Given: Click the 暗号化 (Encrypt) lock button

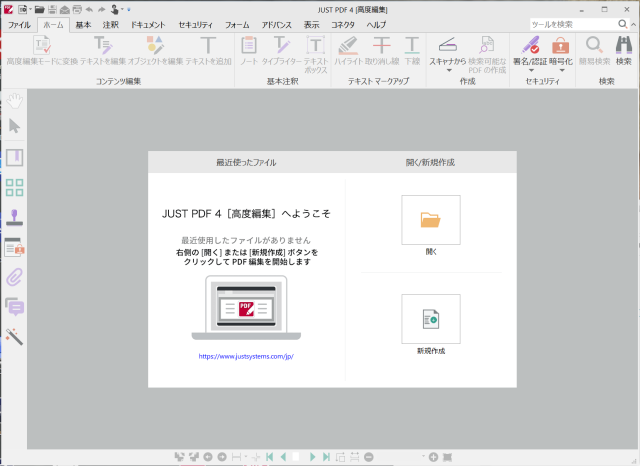Looking at the screenshot, I should 561,51.
